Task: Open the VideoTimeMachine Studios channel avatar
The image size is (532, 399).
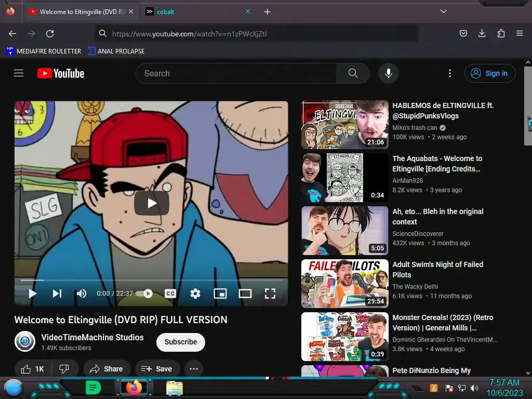Action: pos(25,341)
